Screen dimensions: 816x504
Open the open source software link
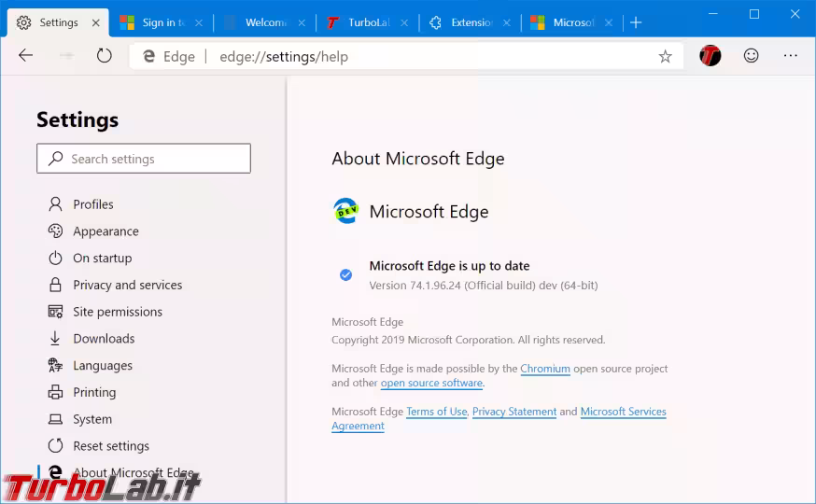[x=431, y=384]
